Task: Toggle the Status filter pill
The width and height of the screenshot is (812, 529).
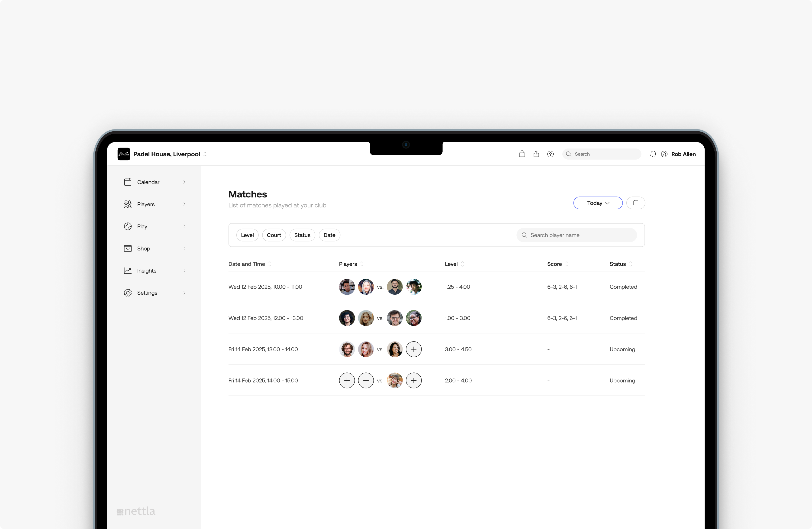Action: [302, 235]
